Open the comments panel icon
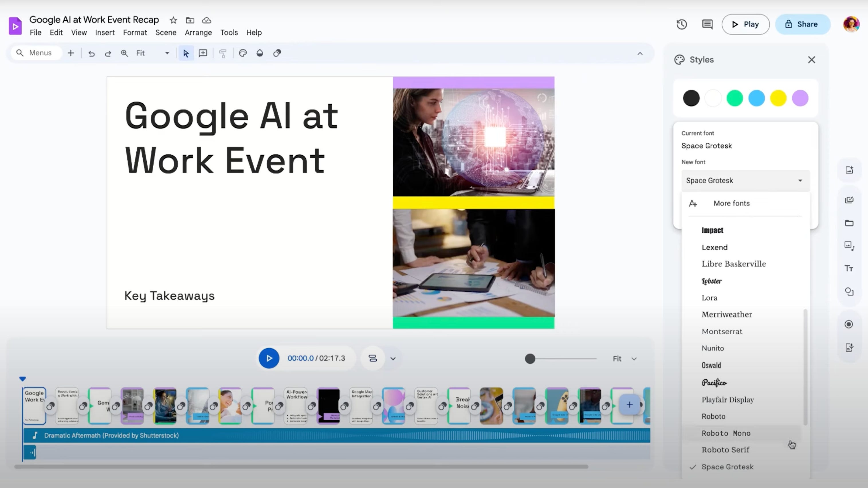 (707, 24)
